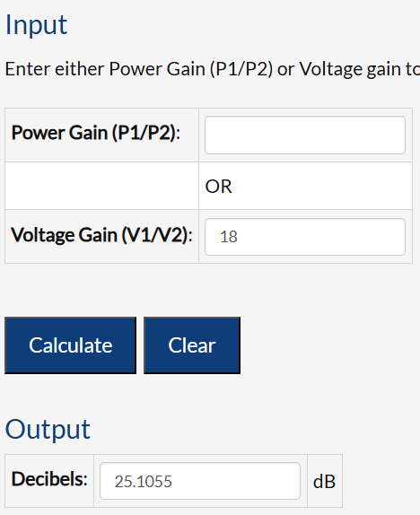Image resolution: width=420 pixels, height=515 pixels.
Task: Click the empty cell left of OR
Action: [x=102, y=186]
